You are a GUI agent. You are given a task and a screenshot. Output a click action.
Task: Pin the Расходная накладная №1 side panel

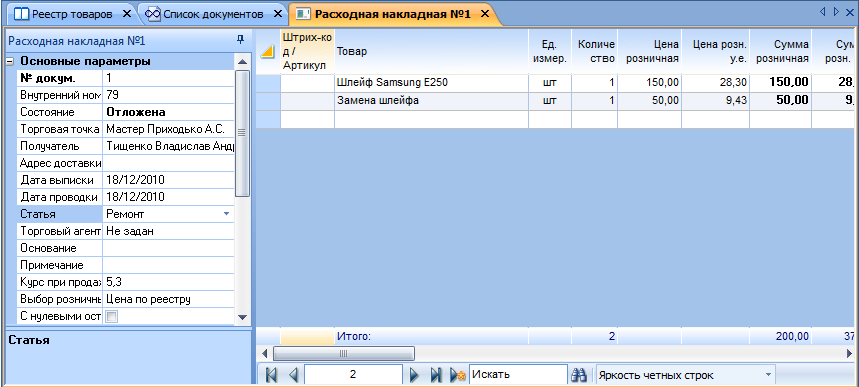pos(240,39)
